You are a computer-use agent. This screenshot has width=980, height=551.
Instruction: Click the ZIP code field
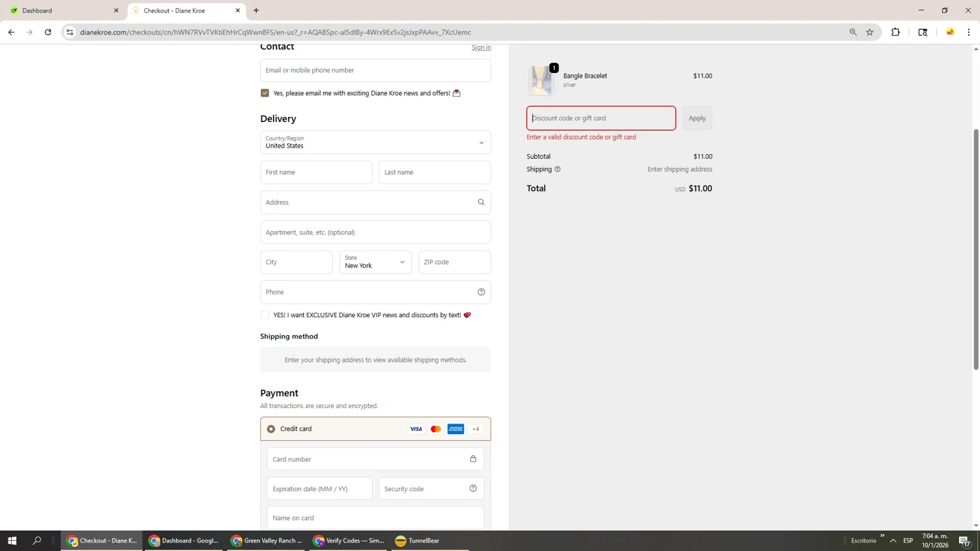tap(455, 262)
